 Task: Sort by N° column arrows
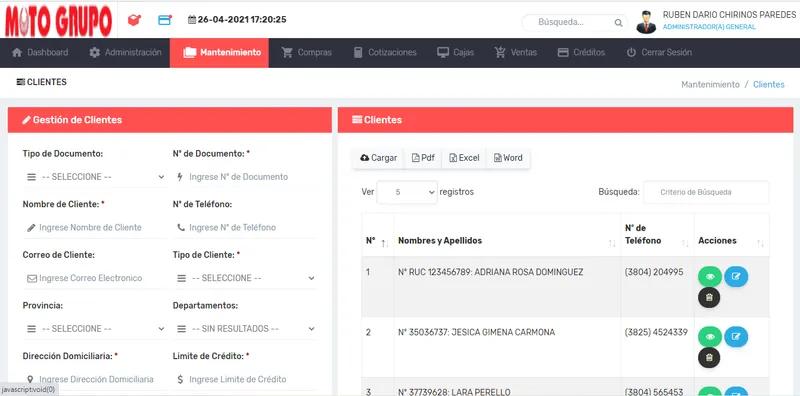click(385, 244)
